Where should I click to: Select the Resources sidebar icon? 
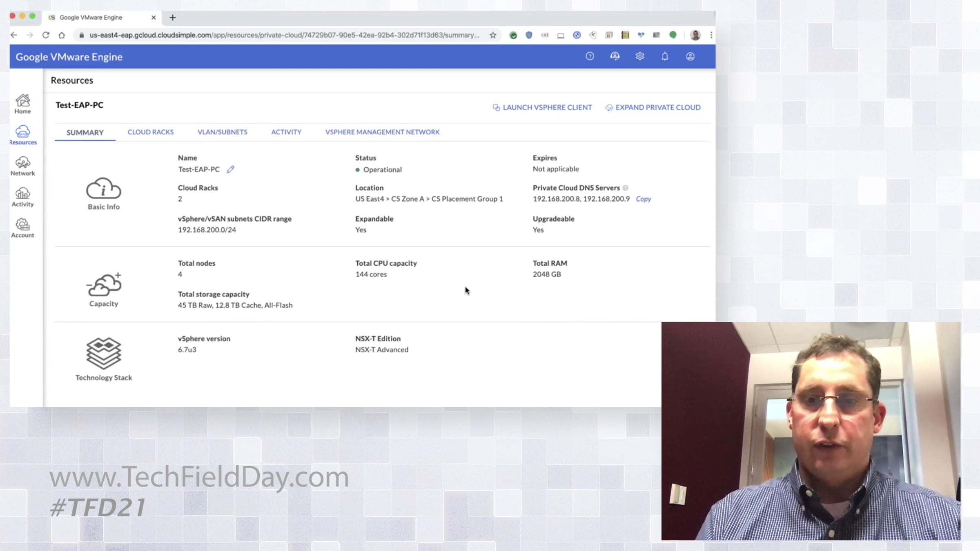[23, 135]
